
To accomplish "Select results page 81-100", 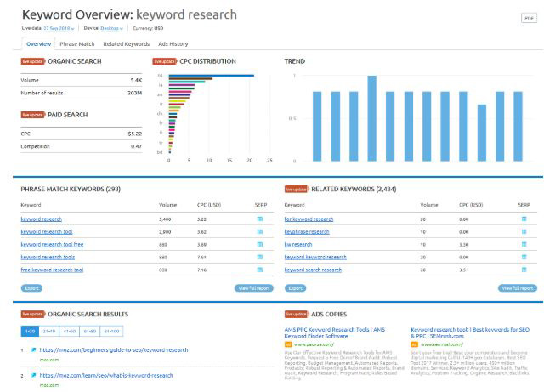I will pyautogui.click(x=112, y=331).
